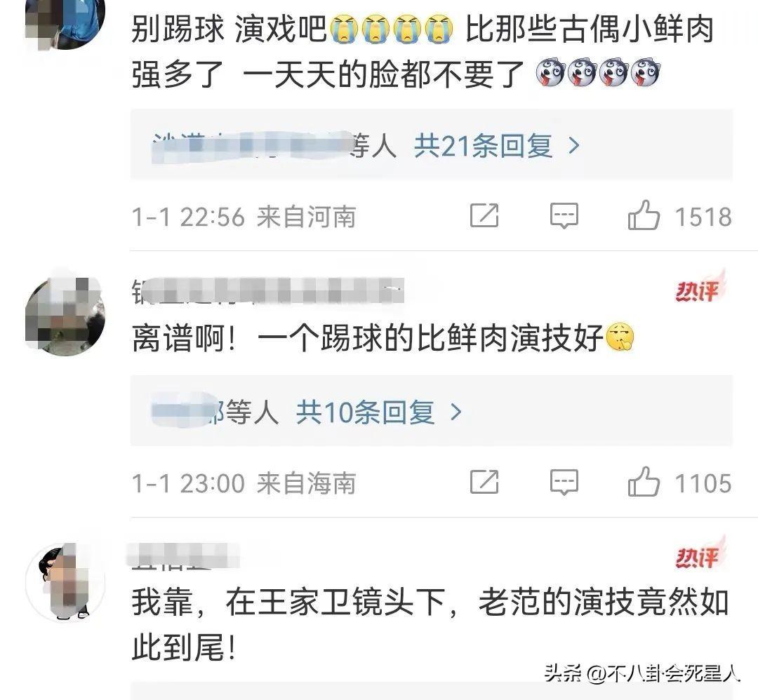Like the comment posted from 海南
Viewport: 758px width, 700px height.
point(644,482)
